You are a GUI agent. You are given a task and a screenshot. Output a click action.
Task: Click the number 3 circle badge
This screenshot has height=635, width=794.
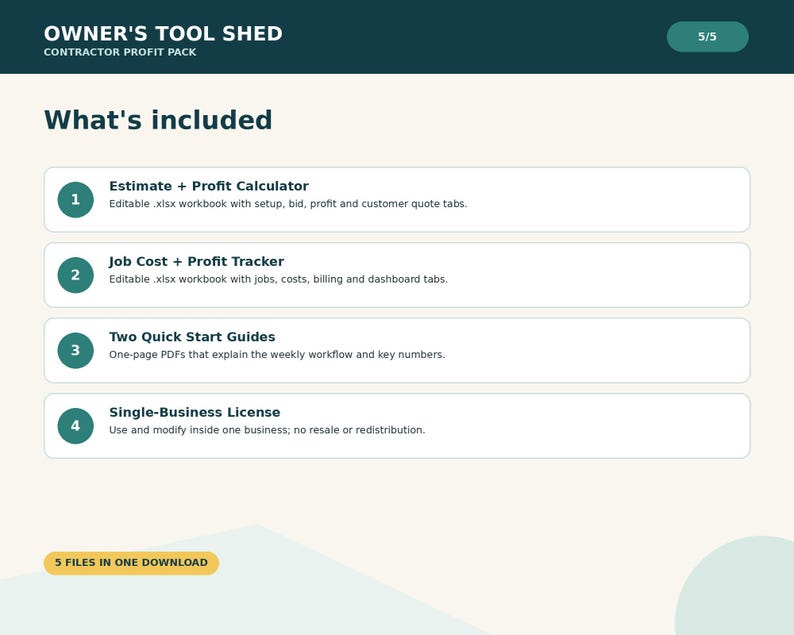75,350
